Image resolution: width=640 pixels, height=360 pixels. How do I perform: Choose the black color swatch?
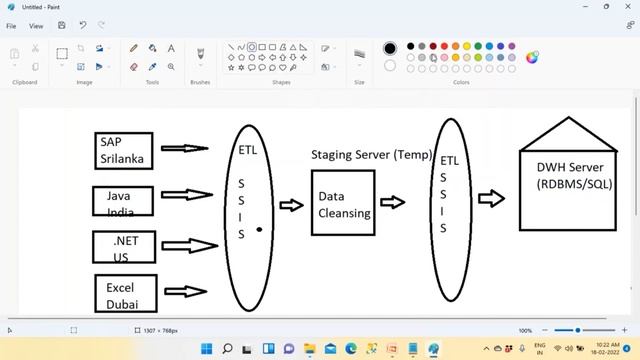click(x=411, y=46)
